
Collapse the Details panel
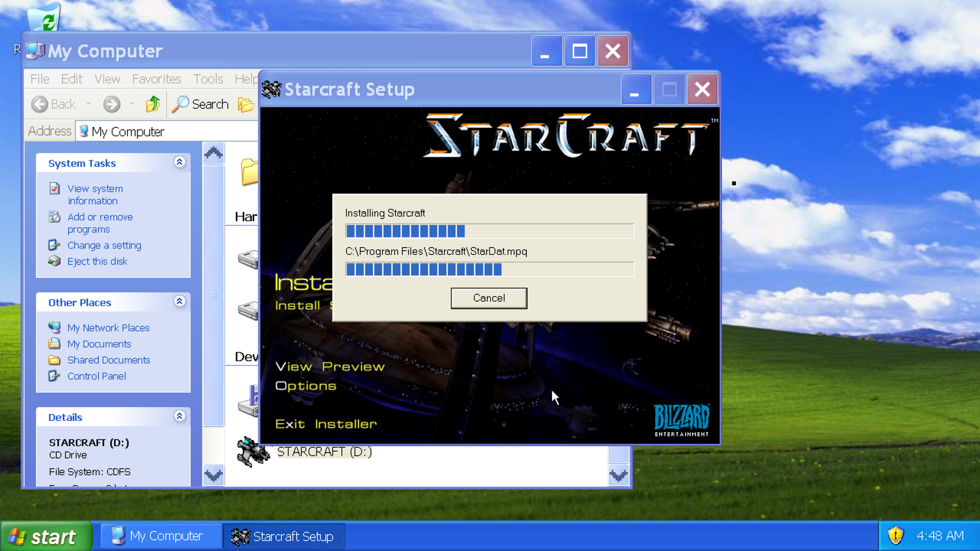pyautogui.click(x=180, y=416)
